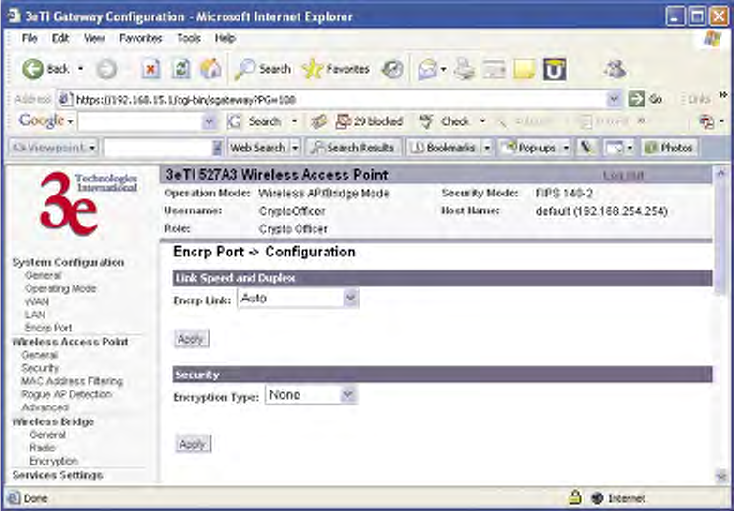Open the Wireless Bridge Radio link
The height and width of the screenshot is (511, 734).
pyautogui.click(x=42, y=448)
